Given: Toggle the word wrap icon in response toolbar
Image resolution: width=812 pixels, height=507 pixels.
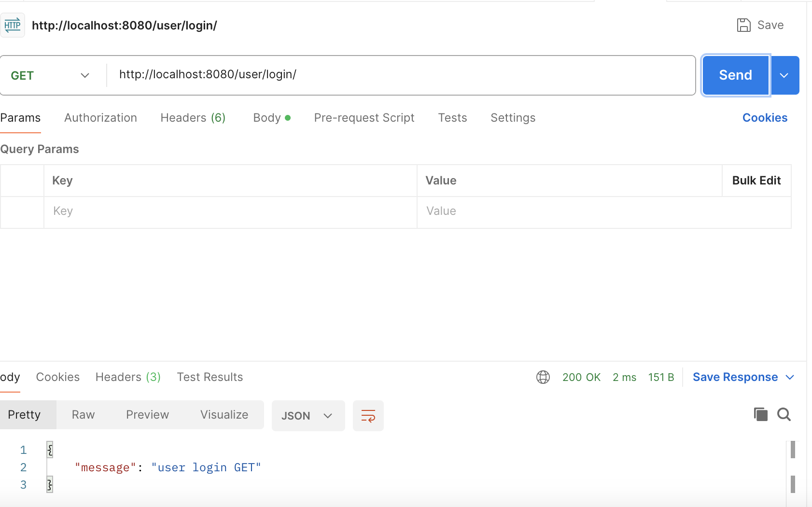Looking at the screenshot, I should [x=368, y=416].
